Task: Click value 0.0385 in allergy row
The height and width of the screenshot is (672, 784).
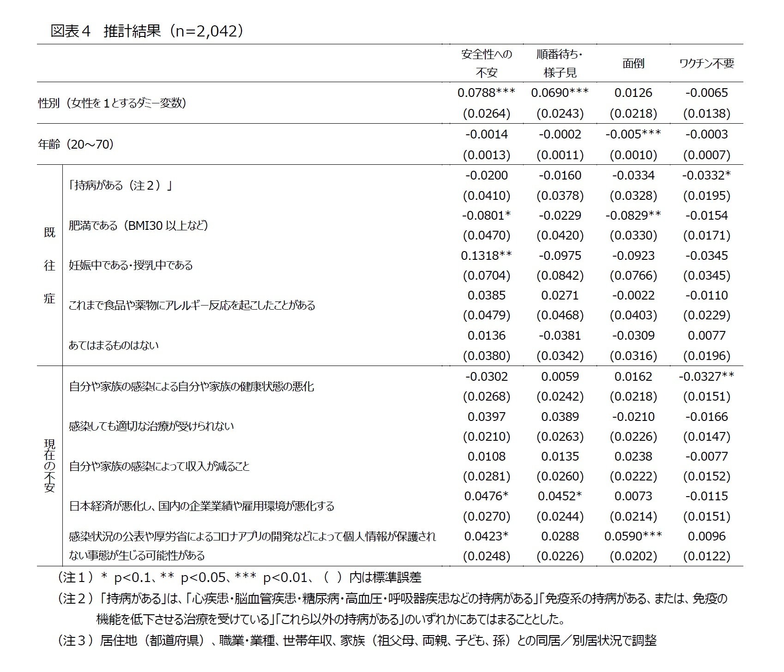Action: (487, 295)
